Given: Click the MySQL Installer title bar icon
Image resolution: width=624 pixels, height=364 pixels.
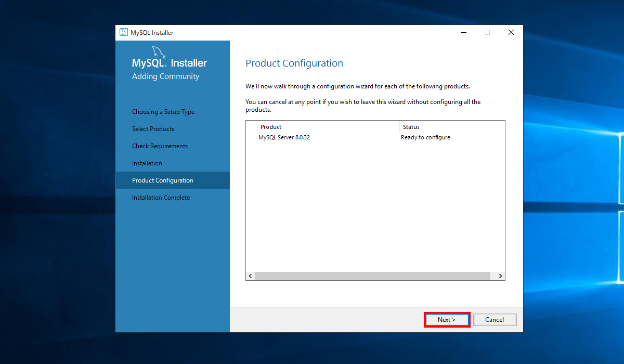Looking at the screenshot, I should coord(123,32).
